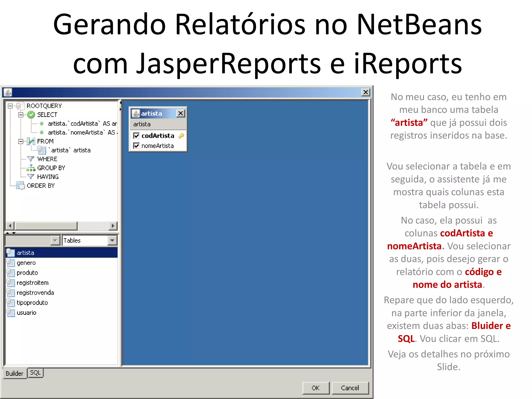This screenshot has height=399, width=532.
Task: Click the GROUP BY hierarchy icon
Action: click(31, 168)
